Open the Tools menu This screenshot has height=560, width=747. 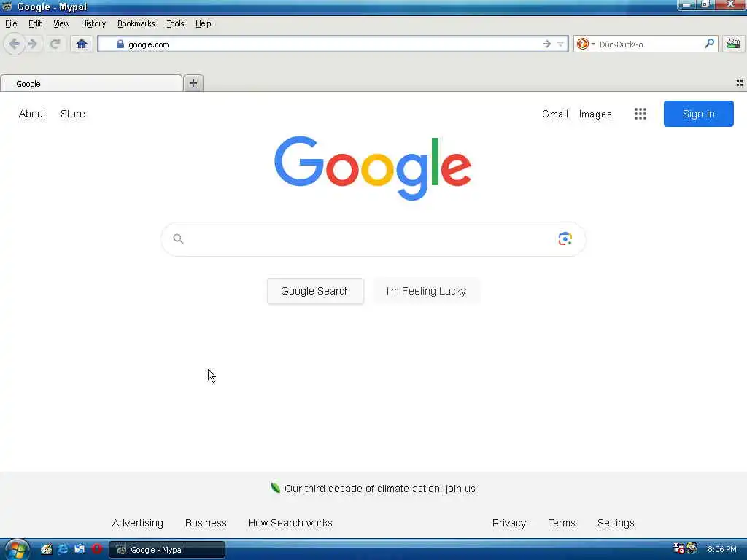point(175,23)
